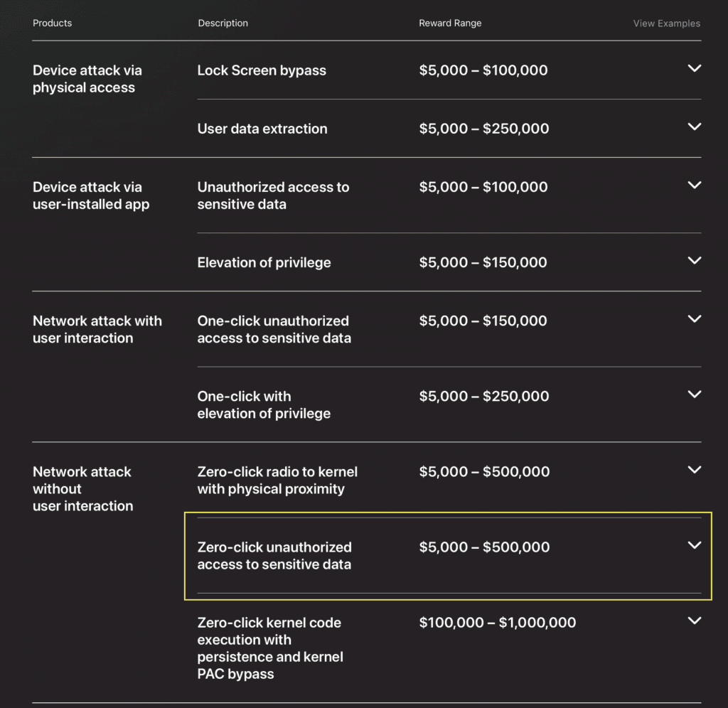
Task: Click Network attack without user interaction heading
Action: click(x=82, y=489)
